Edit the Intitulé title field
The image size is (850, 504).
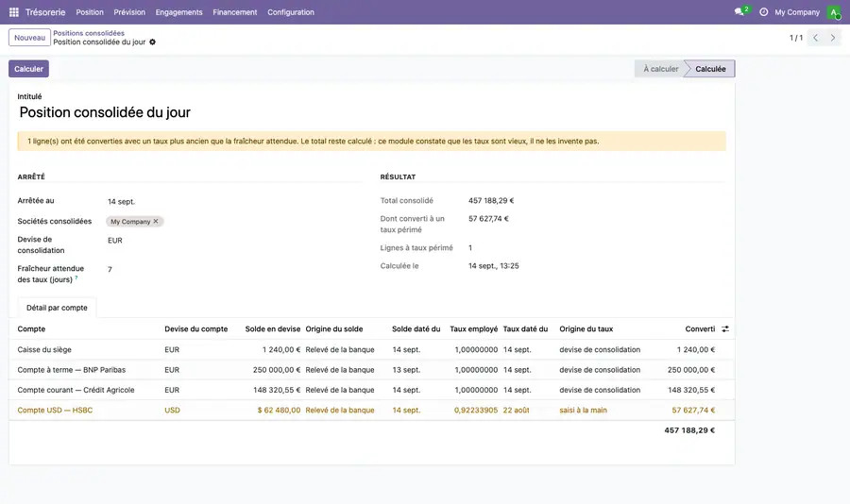(371, 112)
